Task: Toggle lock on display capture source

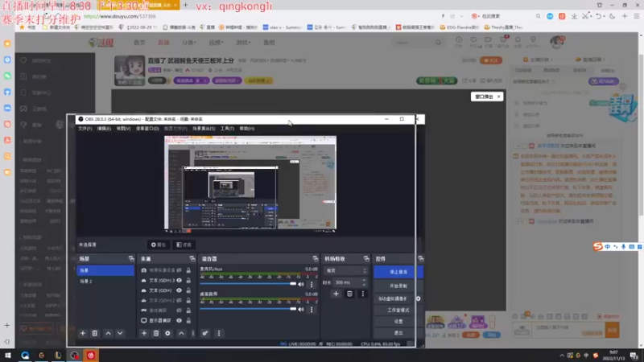Action: (x=188, y=320)
